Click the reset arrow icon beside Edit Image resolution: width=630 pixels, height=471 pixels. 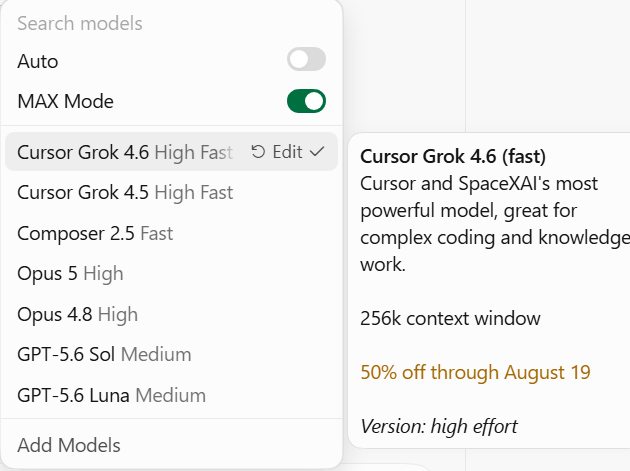coord(258,152)
